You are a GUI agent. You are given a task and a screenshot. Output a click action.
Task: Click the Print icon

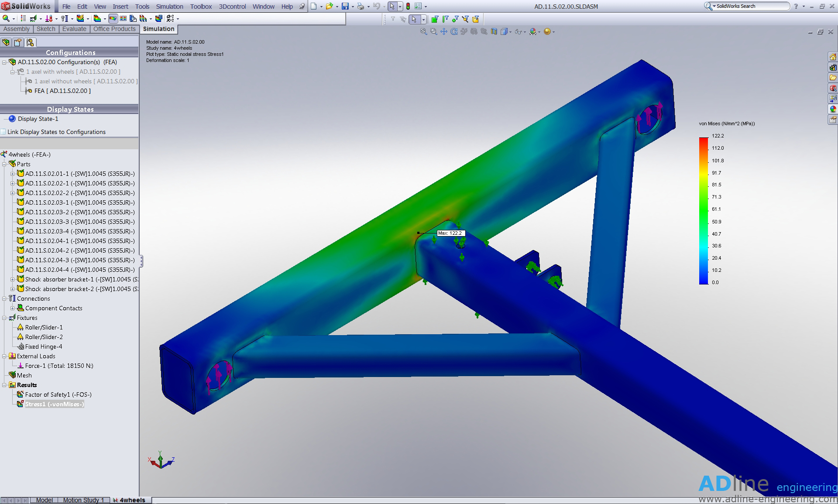point(361,6)
